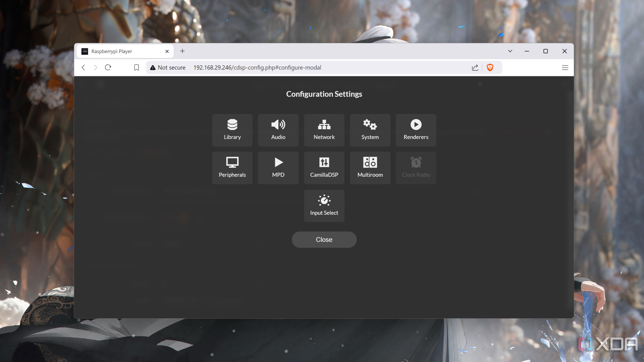Screen dimensions: 644x362
Task: Open the Library configuration tile
Action: 232,130
